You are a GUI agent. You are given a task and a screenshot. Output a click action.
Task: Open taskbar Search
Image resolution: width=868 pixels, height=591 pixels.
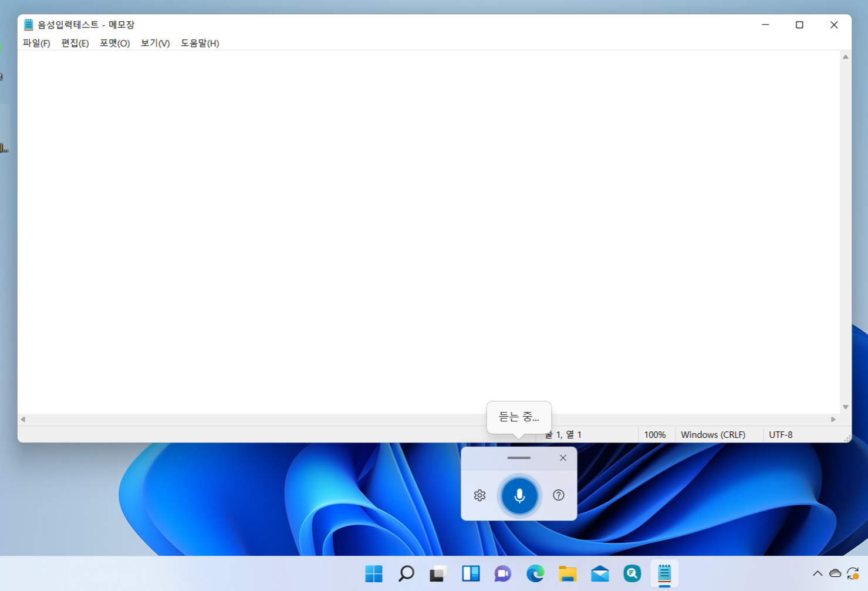406,573
